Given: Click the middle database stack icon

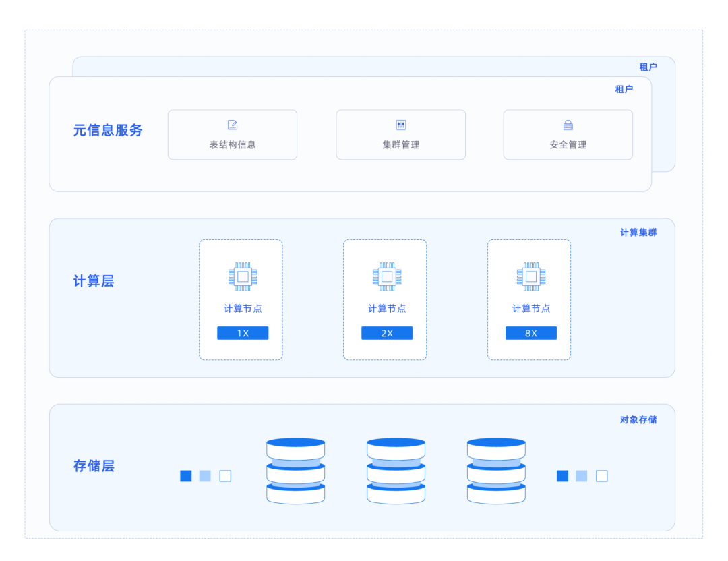Looking at the screenshot, I should pyautogui.click(x=396, y=471).
